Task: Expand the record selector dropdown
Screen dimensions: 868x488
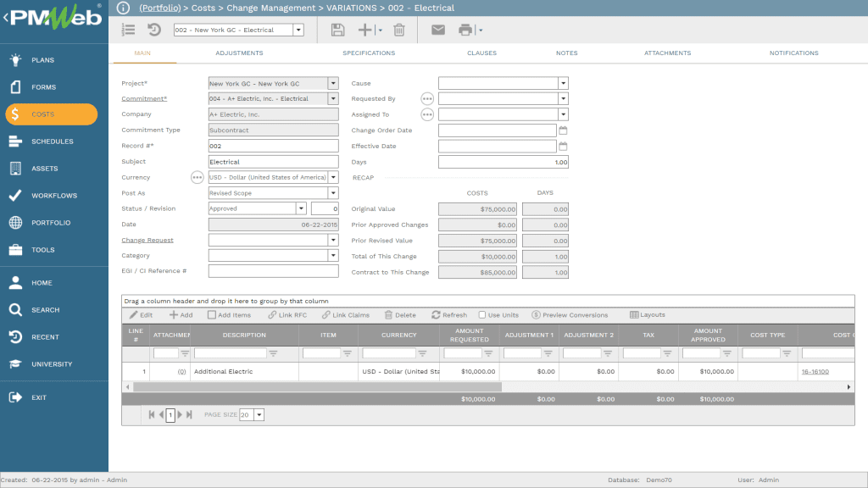Action: click(x=298, y=30)
